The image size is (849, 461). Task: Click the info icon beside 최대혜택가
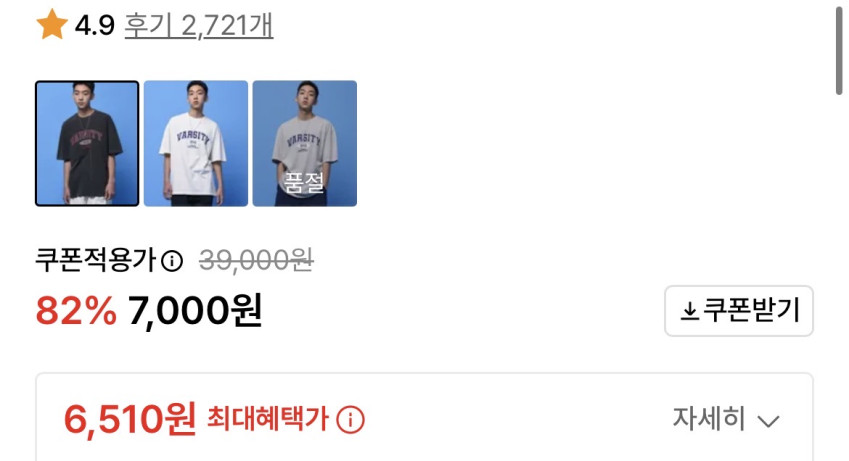pyautogui.click(x=350, y=420)
